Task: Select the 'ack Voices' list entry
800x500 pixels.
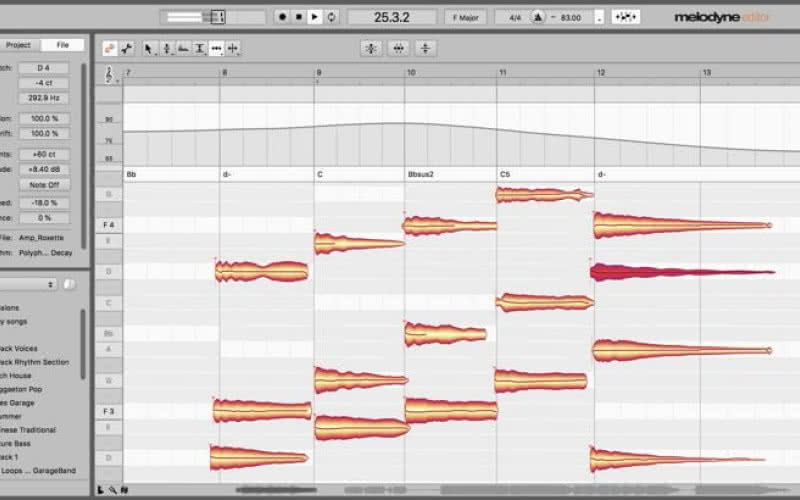Action: [19, 348]
